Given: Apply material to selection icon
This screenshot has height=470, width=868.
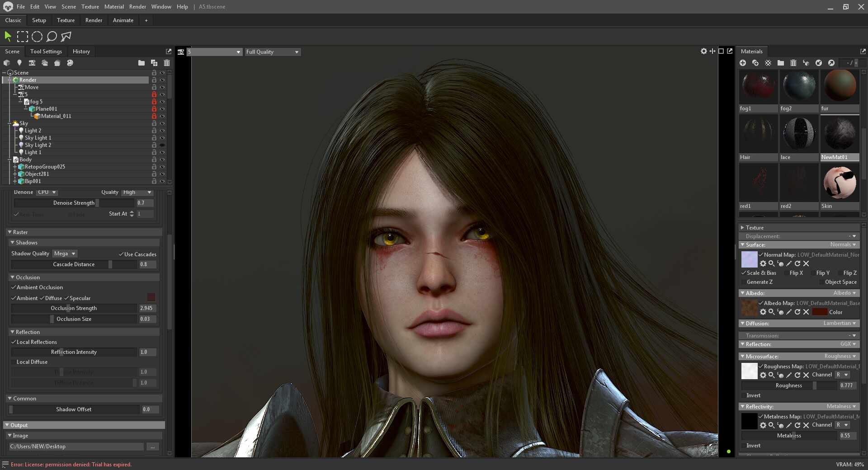Looking at the screenshot, I should click(806, 63).
